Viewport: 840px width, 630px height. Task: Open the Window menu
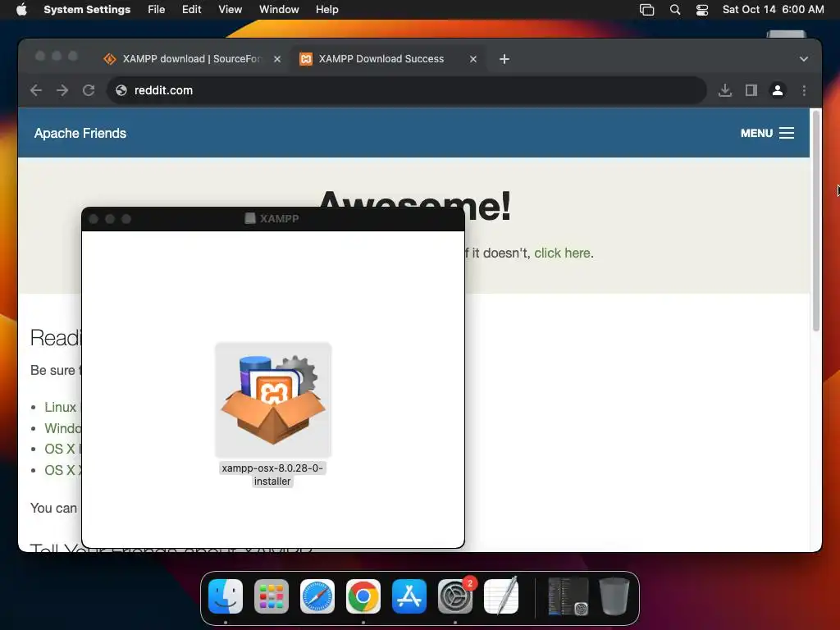click(x=279, y=10)
